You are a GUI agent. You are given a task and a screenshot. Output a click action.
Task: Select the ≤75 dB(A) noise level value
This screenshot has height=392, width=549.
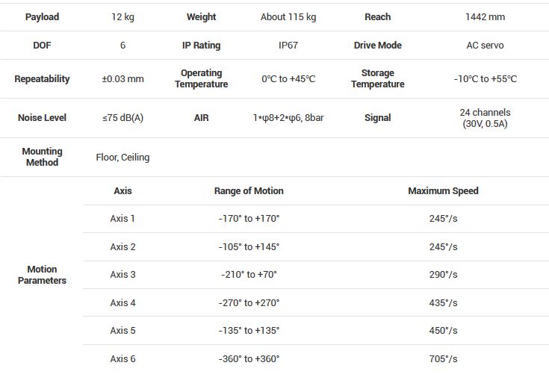[x=122, y=118]
